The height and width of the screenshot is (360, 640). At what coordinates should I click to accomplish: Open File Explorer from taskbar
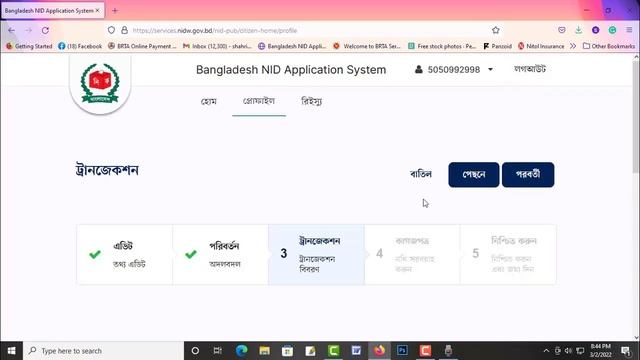click(x=264, y=351)
